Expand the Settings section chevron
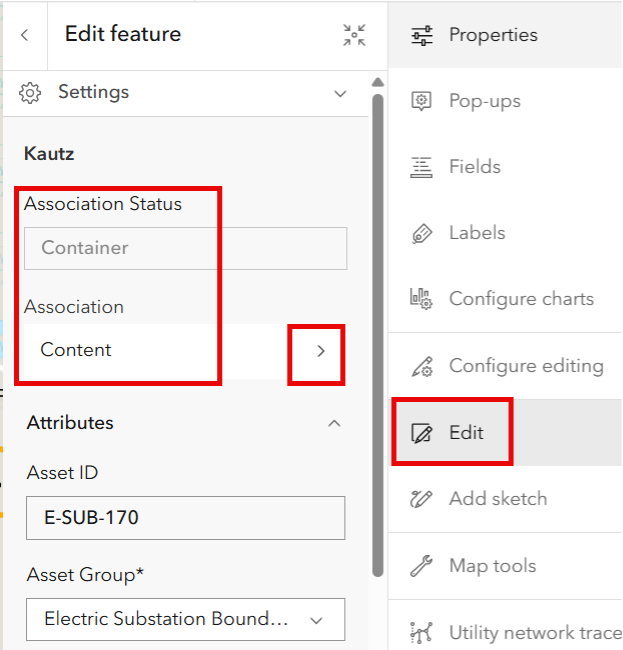The height and width of the screenshot is (650, 623). [340, 93]
